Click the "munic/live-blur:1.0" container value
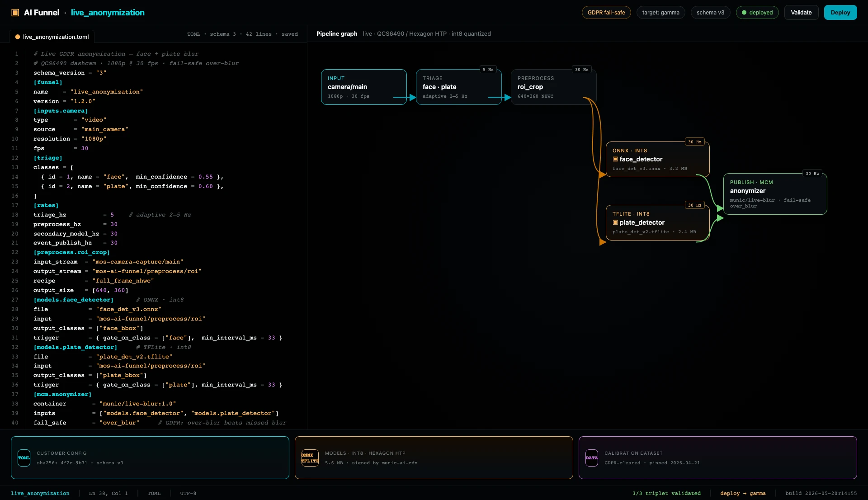The image size is (868, 500). pyautogui.click(x=137, y=404)
